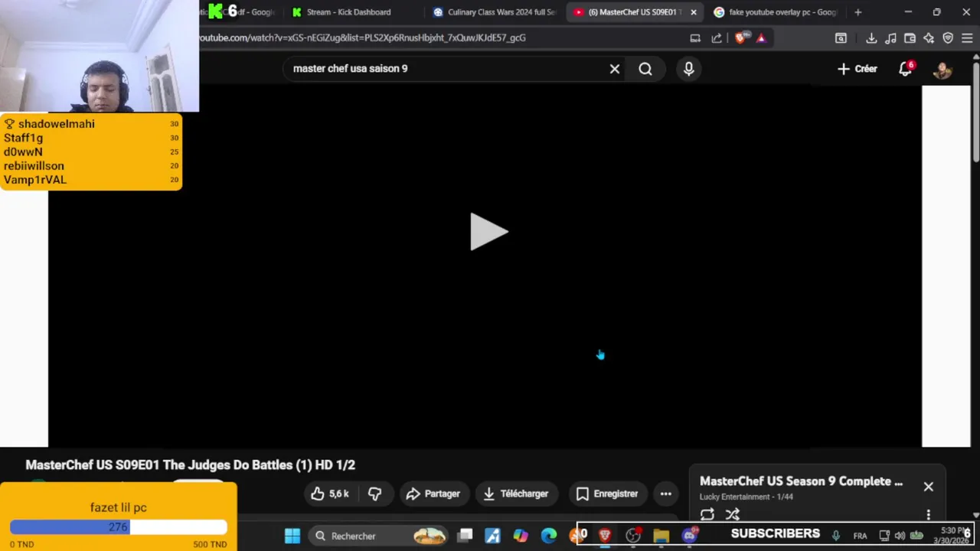Open Discord on the taskbar

tap(689, 536)
